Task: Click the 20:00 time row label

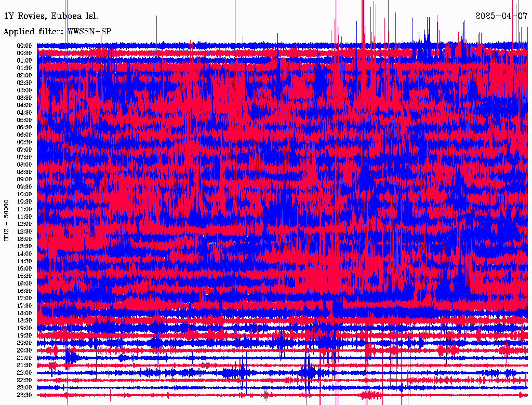Action: click(x=25, y=343)
